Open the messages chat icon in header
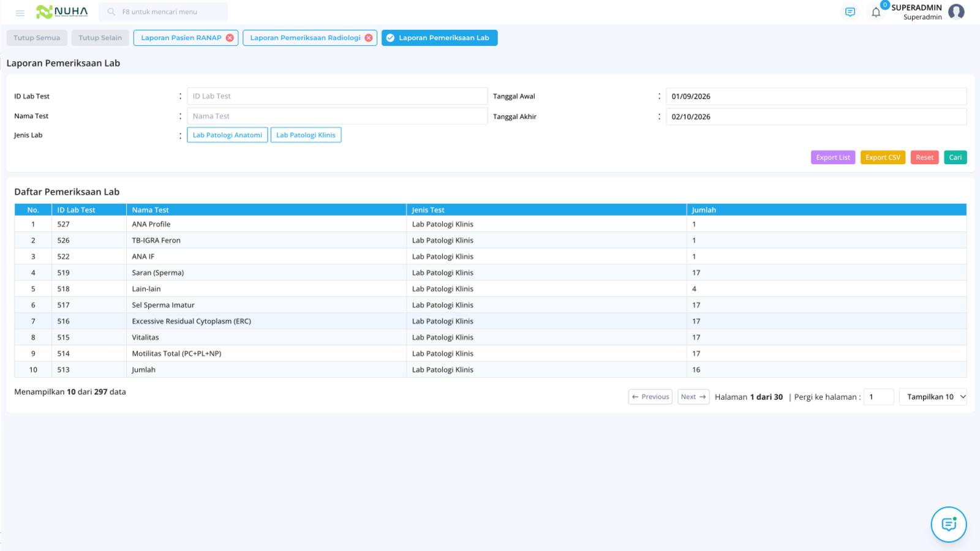The height and width of the screenshot is (551, 980). coord(850,12)
